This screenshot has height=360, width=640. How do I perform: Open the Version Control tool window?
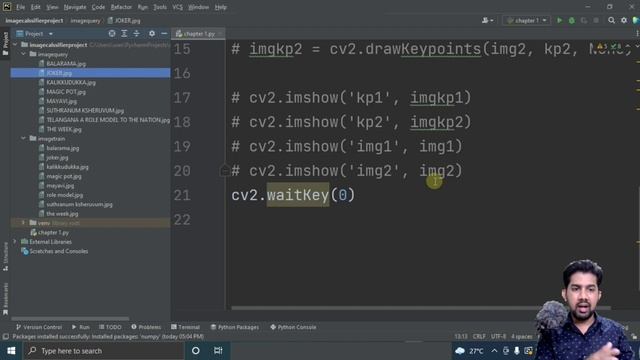point(39,327)
